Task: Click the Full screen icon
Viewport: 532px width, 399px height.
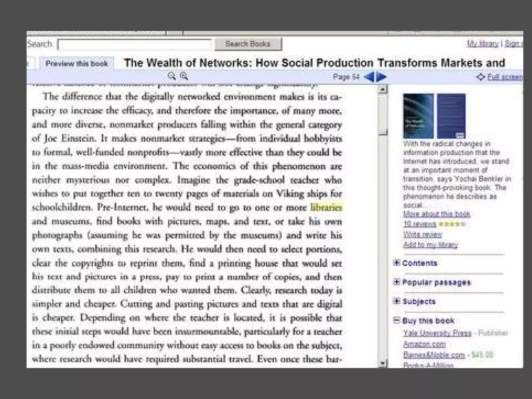Action: pyautogui.click(x=480, y=77)
